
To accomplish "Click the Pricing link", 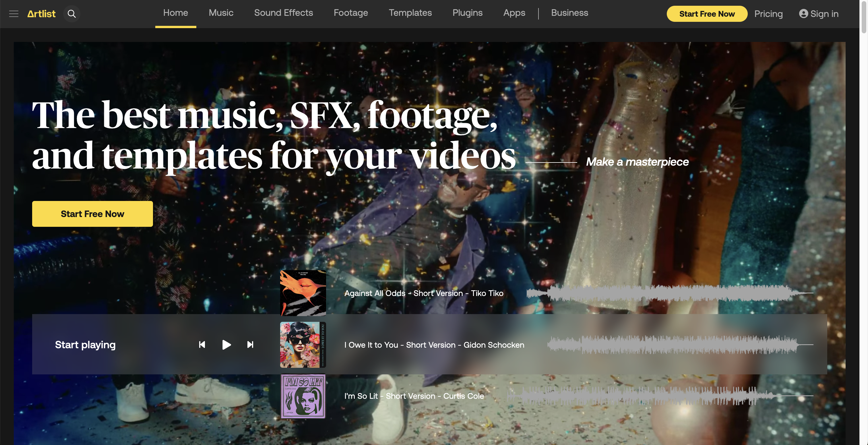I will pos(768,14).
